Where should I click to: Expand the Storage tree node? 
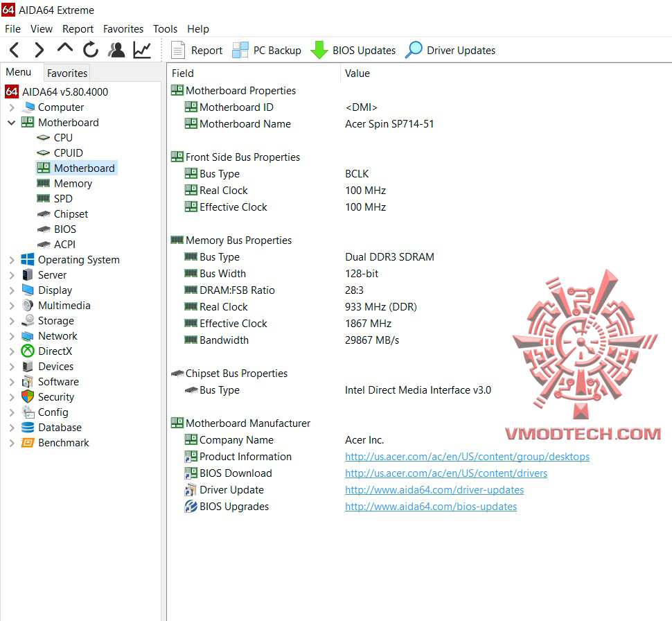[x=12, y=321]
